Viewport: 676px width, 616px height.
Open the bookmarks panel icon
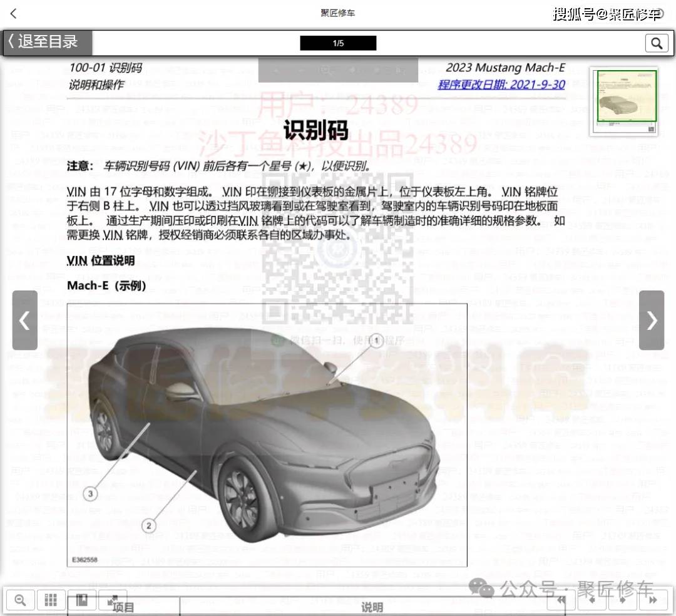coord(81,600)
